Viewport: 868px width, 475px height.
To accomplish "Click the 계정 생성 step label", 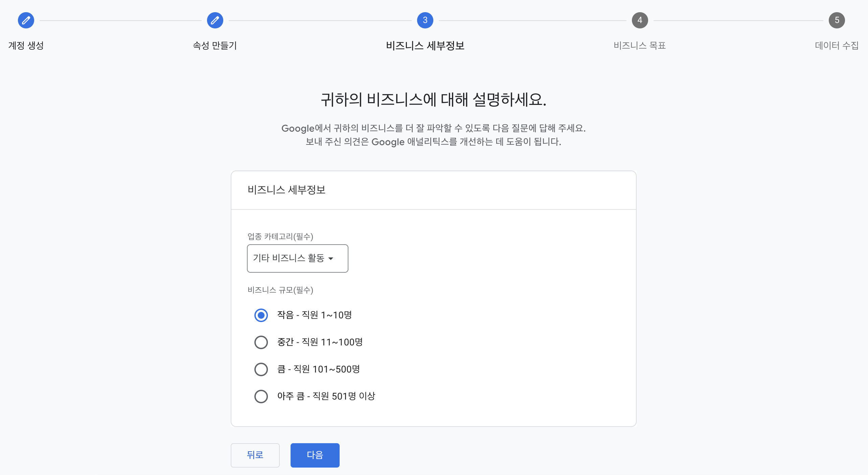I will pyautogui.click(x=26, y=45).
